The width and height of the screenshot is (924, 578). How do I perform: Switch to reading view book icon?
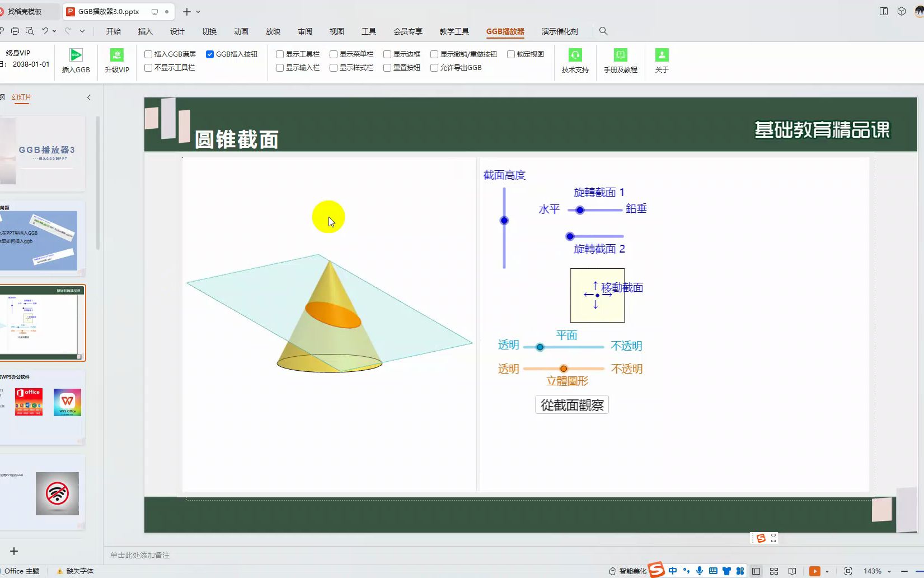pyautogui.click(x=792, y=571)
